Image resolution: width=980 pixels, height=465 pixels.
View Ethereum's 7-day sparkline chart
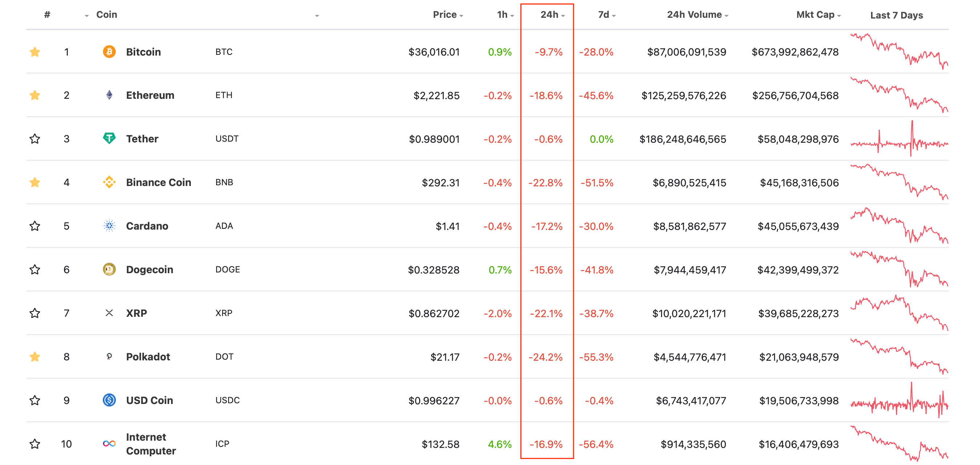click(899, 95)
